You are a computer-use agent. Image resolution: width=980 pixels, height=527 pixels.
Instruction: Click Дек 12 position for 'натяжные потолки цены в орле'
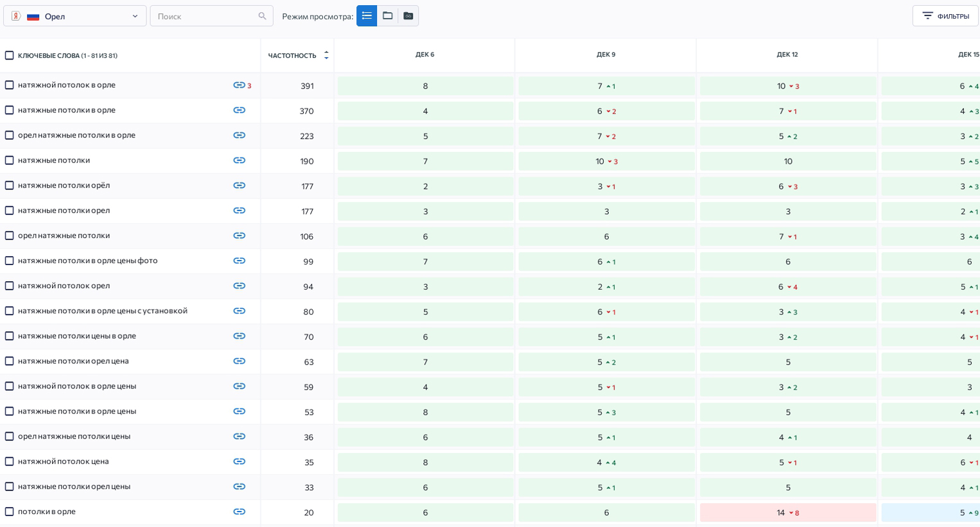[x=787, y=336]
